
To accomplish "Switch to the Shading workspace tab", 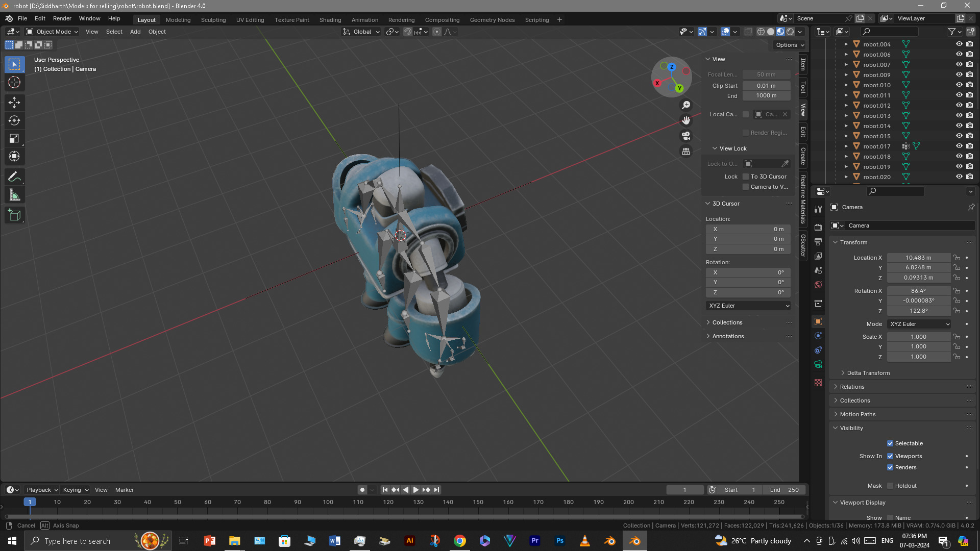I will [x=330, y=20].
